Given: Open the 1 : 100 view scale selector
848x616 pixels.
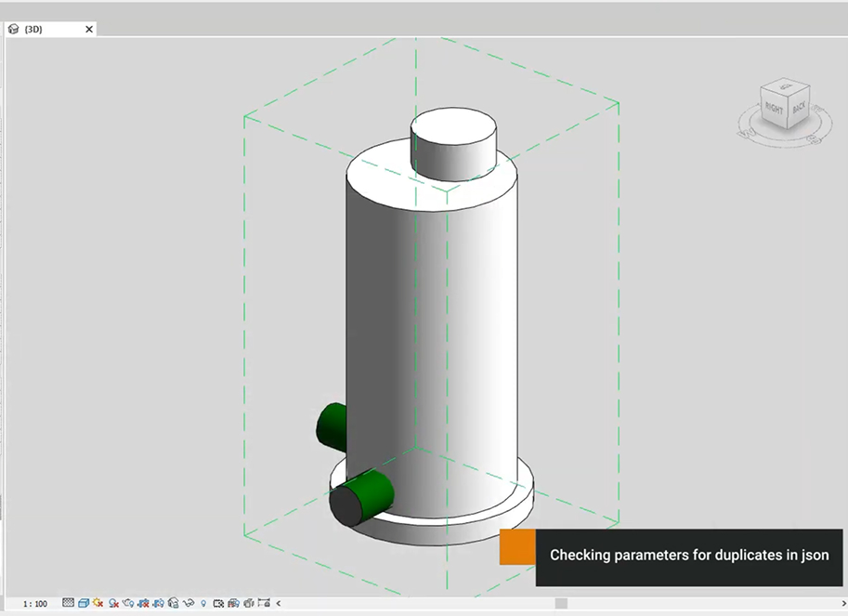Looking at the screenshot, I should pyautogui.click(x=35, y=604).
